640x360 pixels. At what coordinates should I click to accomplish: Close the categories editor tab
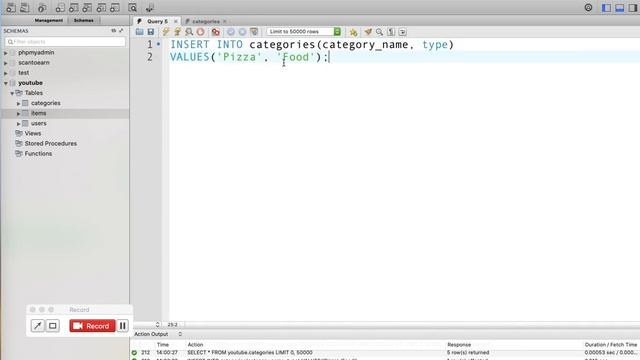[224, 21]
